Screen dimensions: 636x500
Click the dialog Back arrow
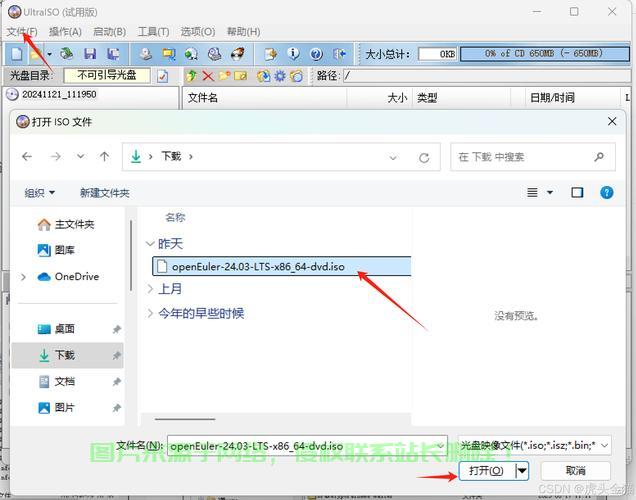tap(27, 157)
